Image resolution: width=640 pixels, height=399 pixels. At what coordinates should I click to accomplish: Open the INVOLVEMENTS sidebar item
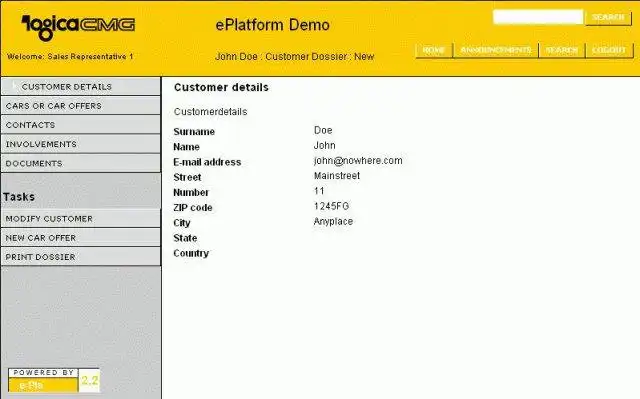pos(81,144)
